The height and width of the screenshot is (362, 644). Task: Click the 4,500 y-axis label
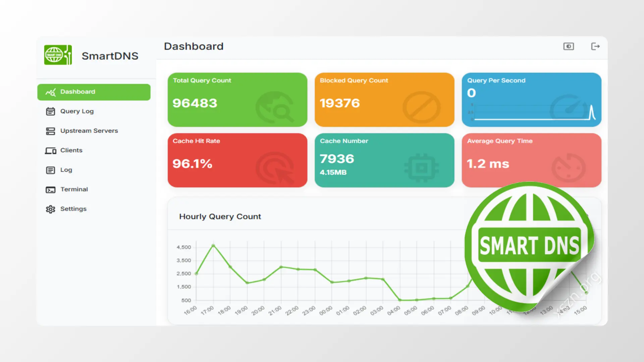coord(184,247)
